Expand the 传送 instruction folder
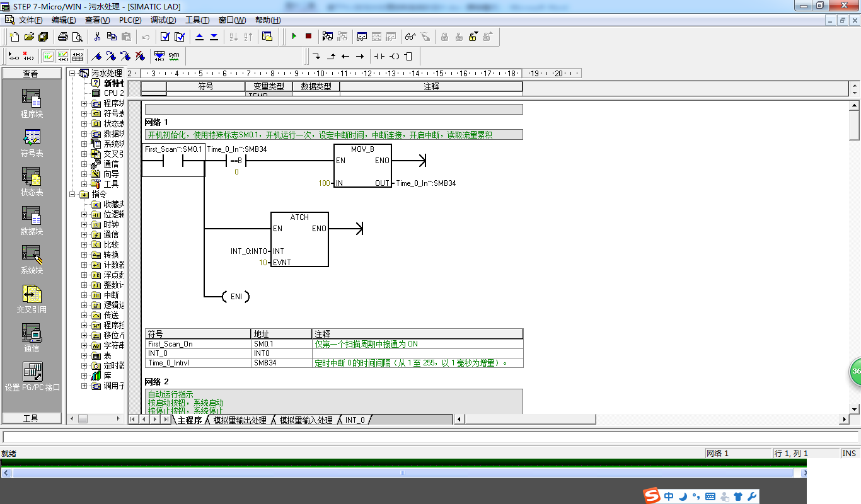 tap(84, 315)
